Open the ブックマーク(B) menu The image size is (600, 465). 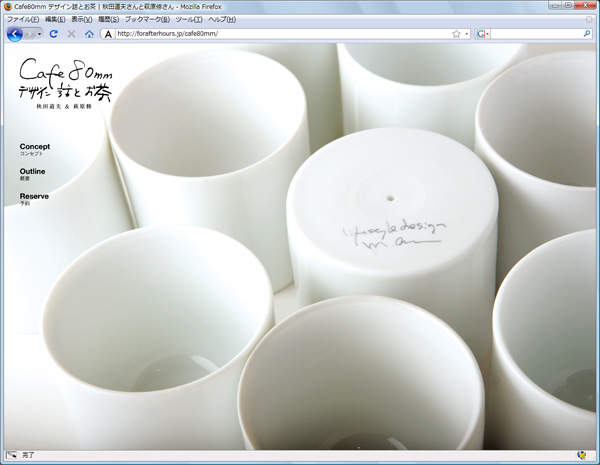pyautogui.click(x=147, y=20)
